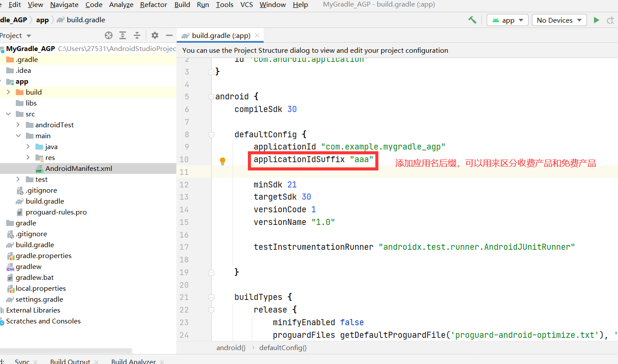Select the gradlew file
This screenshot has height=364, width=618.
(x=29, y=266)
